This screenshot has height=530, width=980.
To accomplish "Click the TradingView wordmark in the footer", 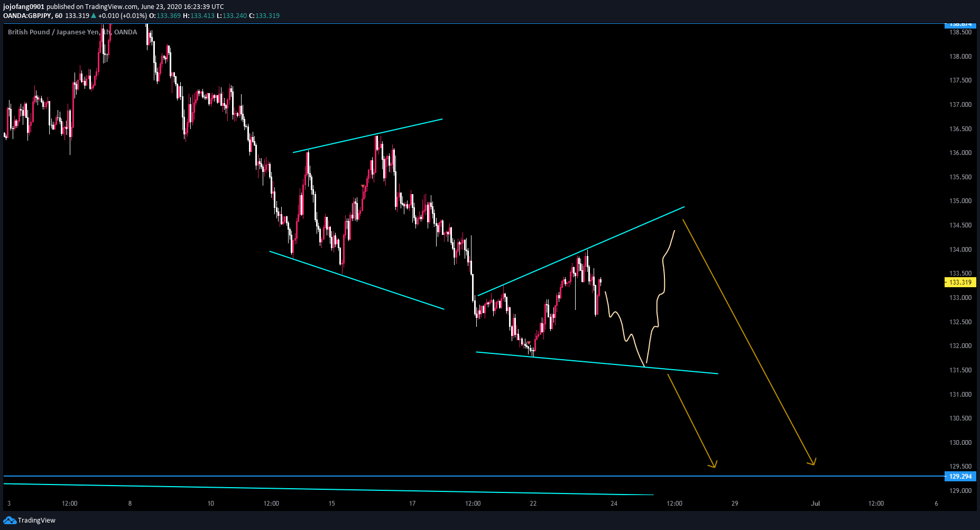I will [36, 520].
